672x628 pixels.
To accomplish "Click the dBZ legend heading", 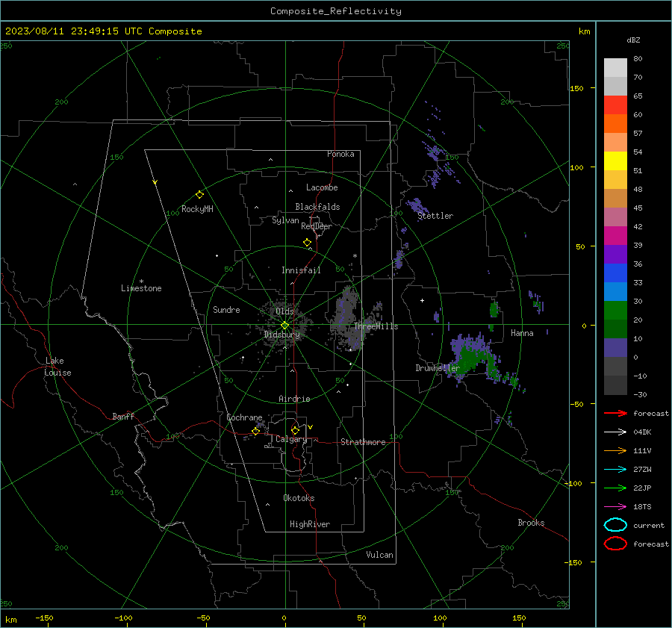I will (633, 40).
